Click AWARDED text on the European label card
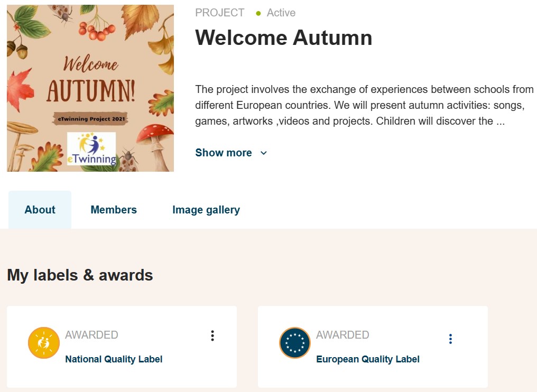The height and width of the screenshot is (392, 537). [x=342, y=335]
